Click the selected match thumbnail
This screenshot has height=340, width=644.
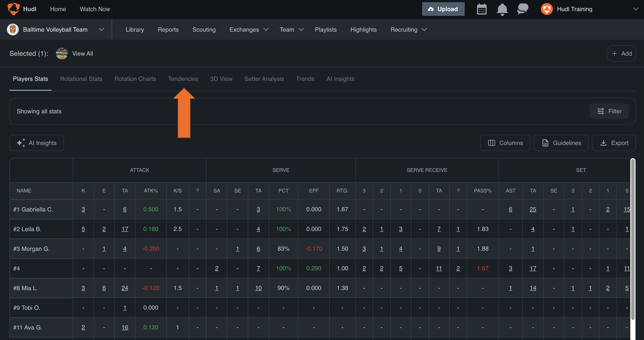[62, 53]
